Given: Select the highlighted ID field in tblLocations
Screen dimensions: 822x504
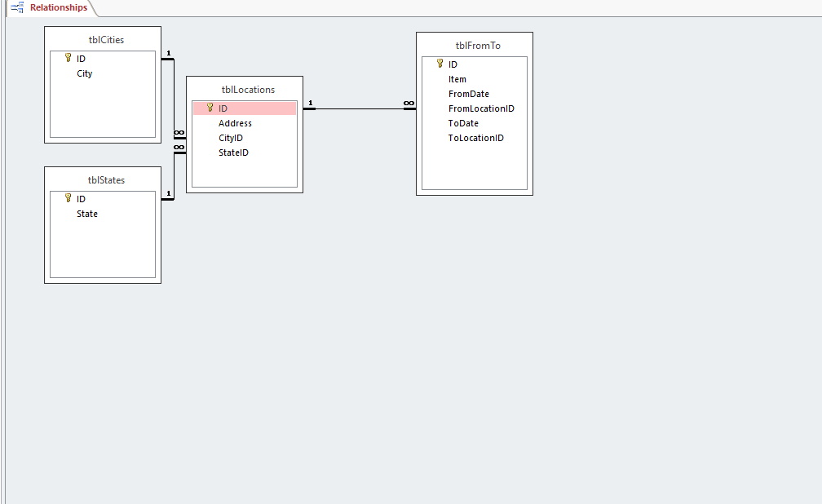Looking at the screenshot, I should click(245, 108).
